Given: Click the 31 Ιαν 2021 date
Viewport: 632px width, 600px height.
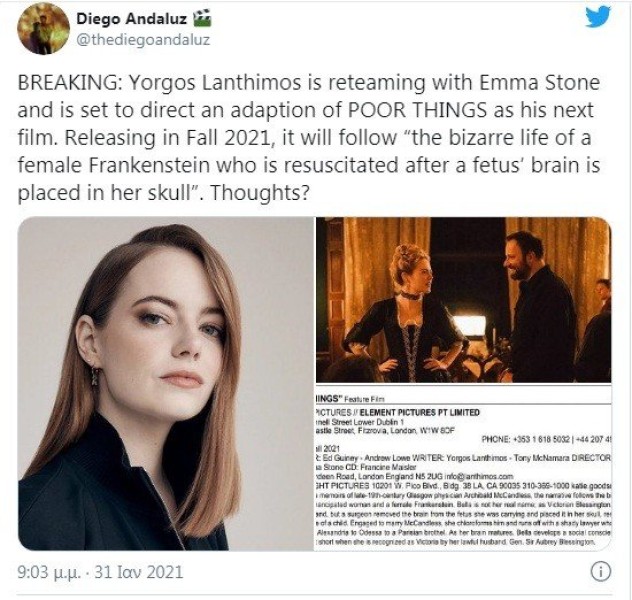Looking at the screenshot, I should (138, 572).
